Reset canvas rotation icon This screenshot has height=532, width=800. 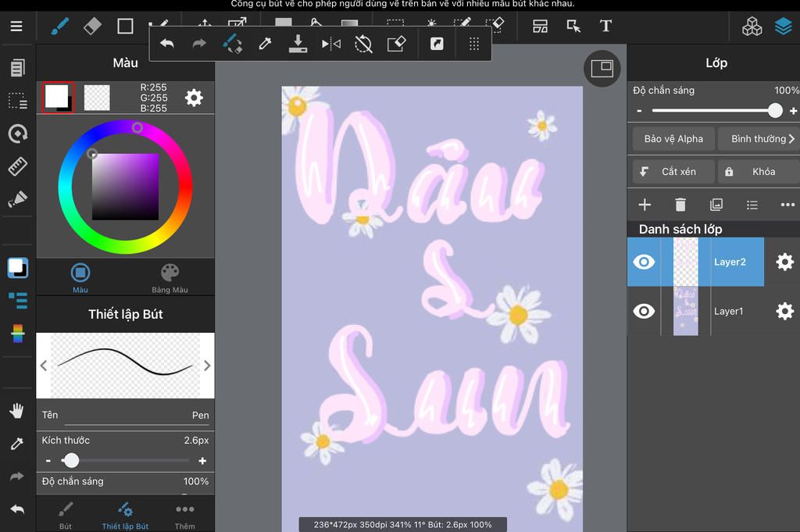(363, 45)
